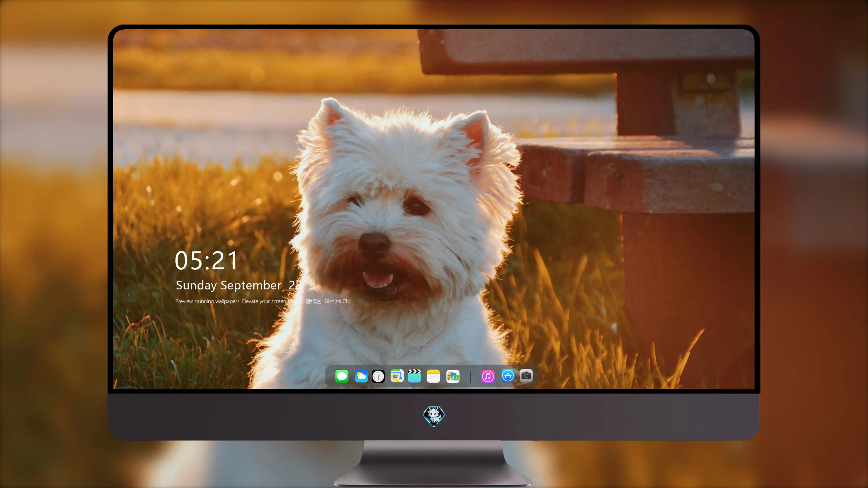Open the Camera app in the dock
Viewport: 868px width, 488px height.
pos(526,375)
